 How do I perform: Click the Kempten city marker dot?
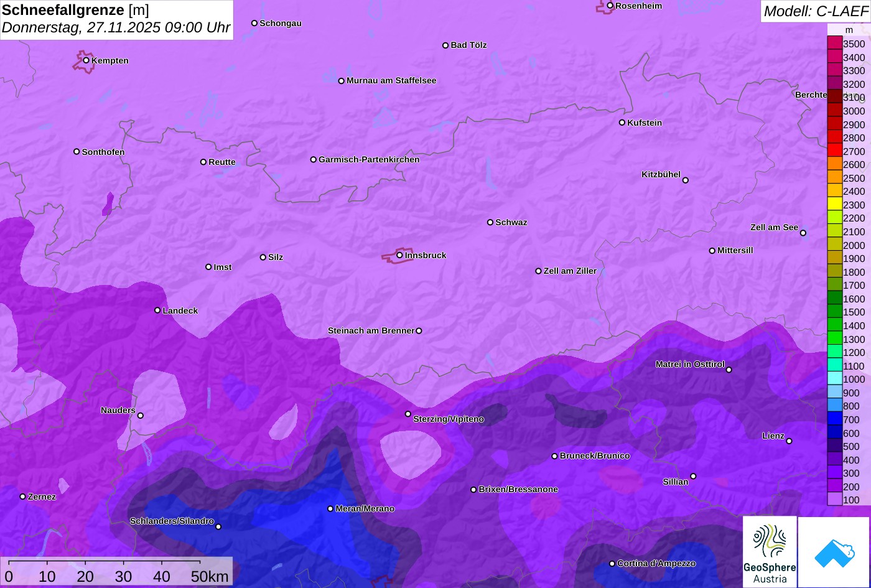(86, 60)
